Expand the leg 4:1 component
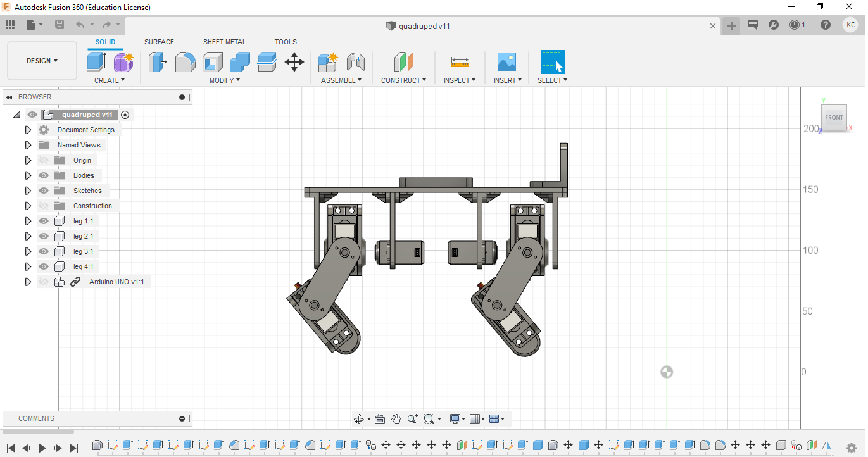868x457 pixels. pos(28,266)
